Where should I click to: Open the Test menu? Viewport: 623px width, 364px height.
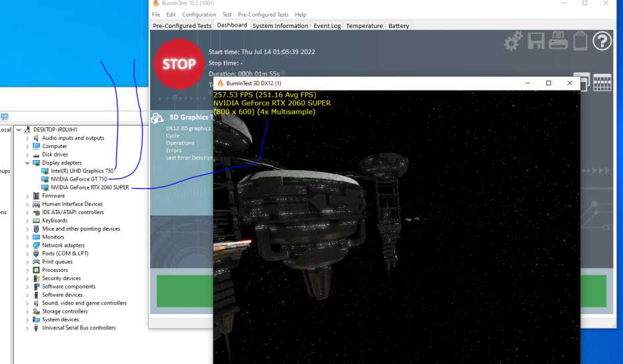227,15
